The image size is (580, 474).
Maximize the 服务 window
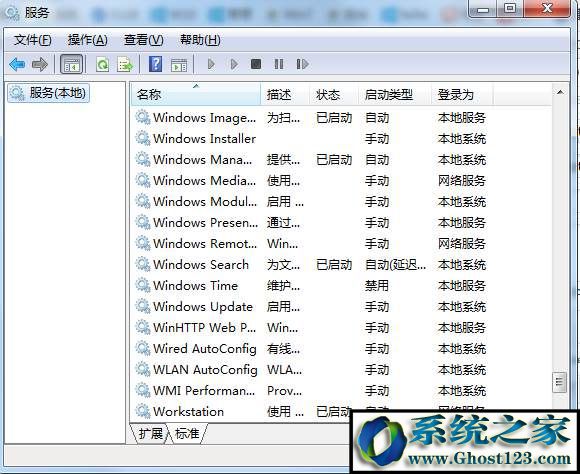[510, 9]
